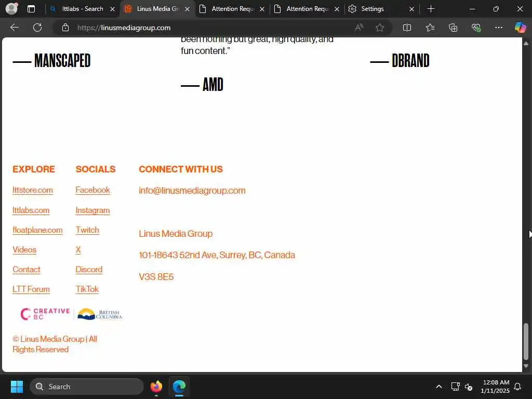Open the Discord social link
This screenshot has height=399, width=532.
point(89,270)
